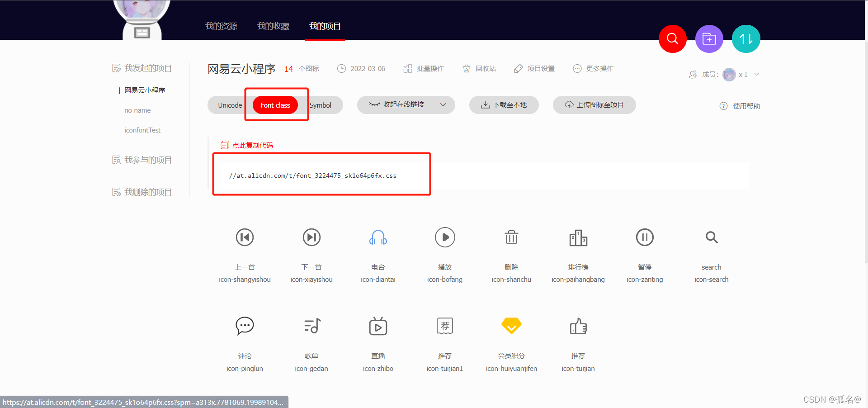Image resolution: width=868 pixels, height=408 pixels.
Task: Click the icon-tuijian1 recommendation icon
Action: (445, 326)
